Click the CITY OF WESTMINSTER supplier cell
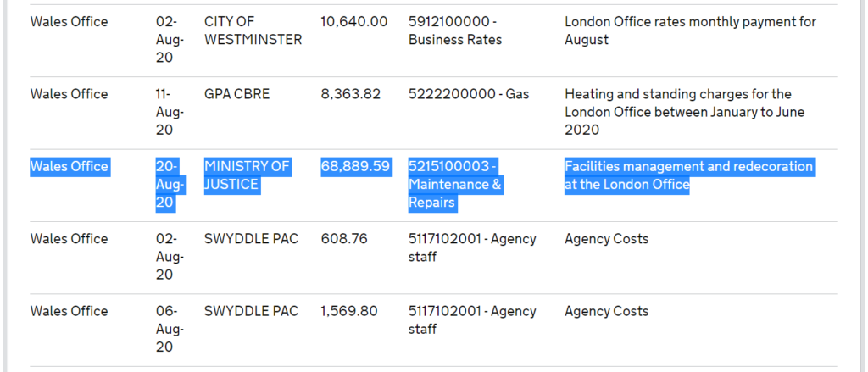The image size is (868, 372). (x=253, y=31)
